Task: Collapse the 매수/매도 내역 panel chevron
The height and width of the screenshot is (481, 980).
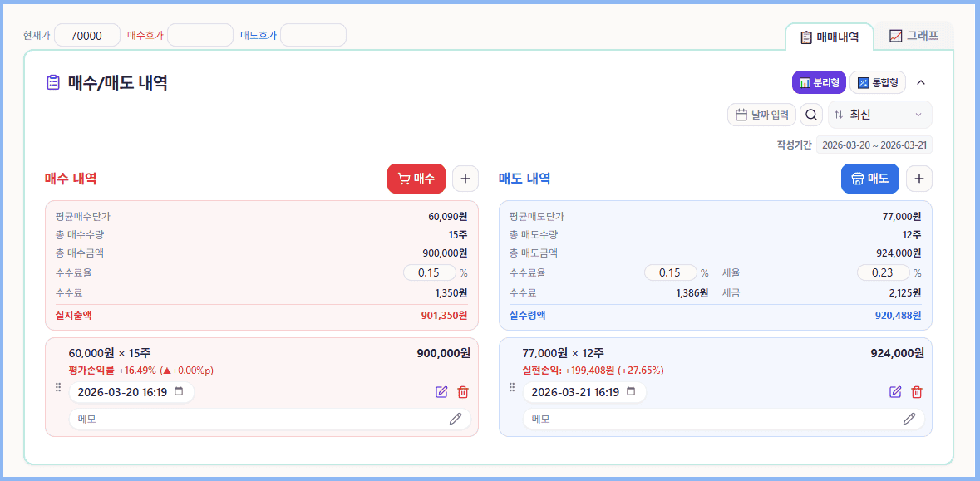Action: [920, 82]
